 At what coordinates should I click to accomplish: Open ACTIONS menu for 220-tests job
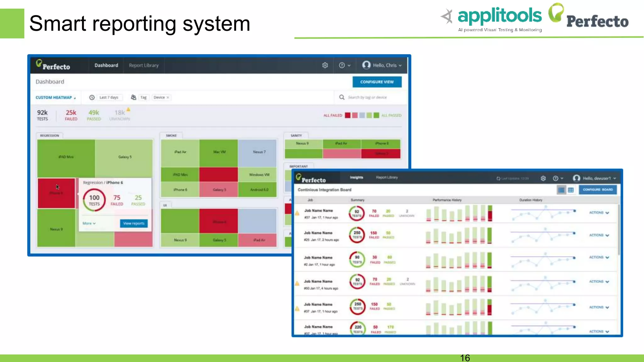point(599,332)
